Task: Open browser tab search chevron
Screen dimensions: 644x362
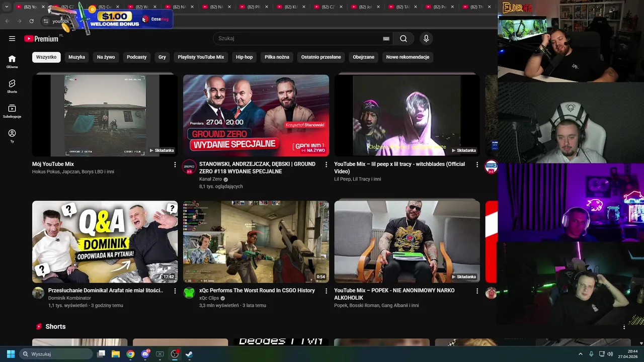Action: [7, 7]
